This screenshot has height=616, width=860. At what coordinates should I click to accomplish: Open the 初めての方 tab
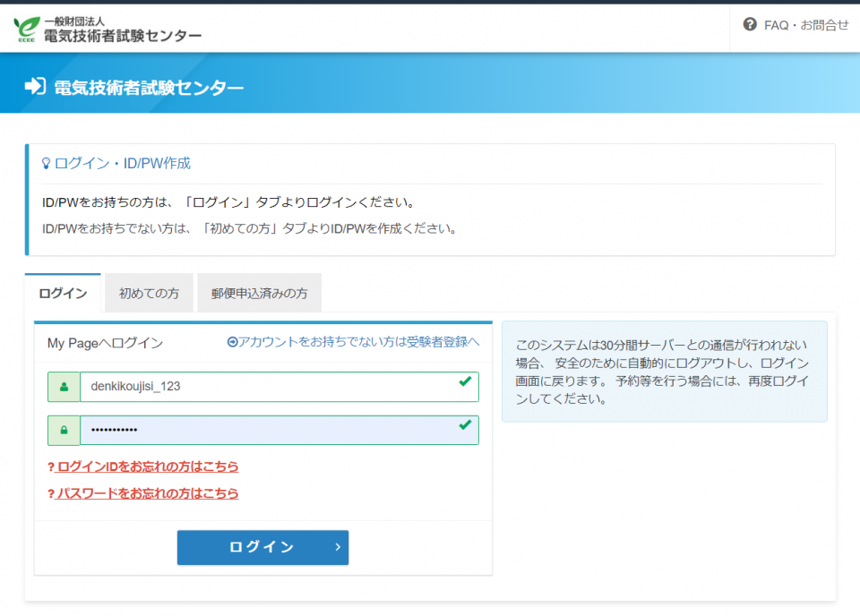pos(149,294)
